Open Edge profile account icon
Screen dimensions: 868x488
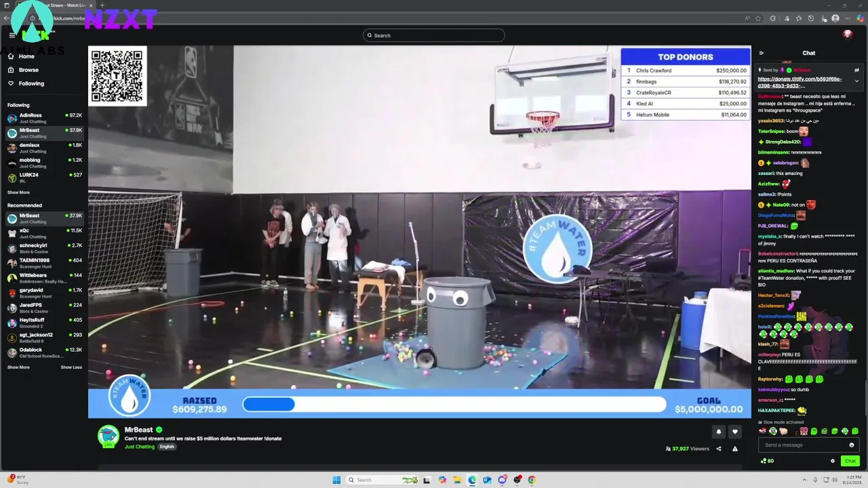tap(835, 18)
